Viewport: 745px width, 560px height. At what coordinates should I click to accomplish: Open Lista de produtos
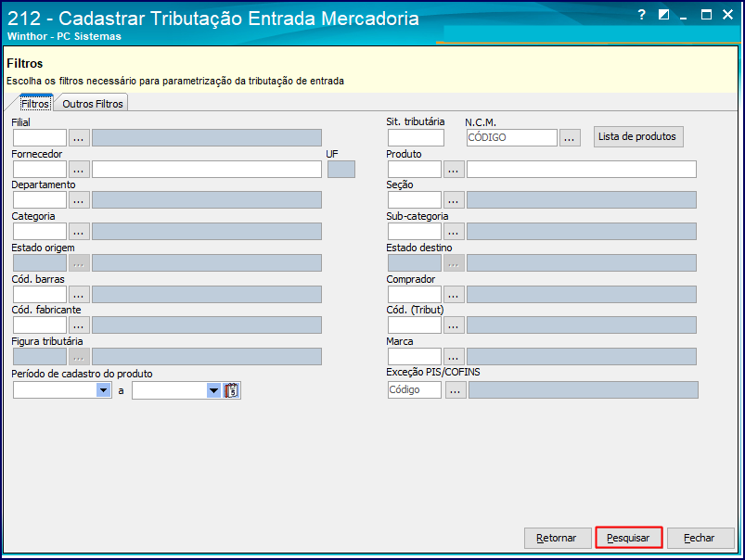click(638, 137)
